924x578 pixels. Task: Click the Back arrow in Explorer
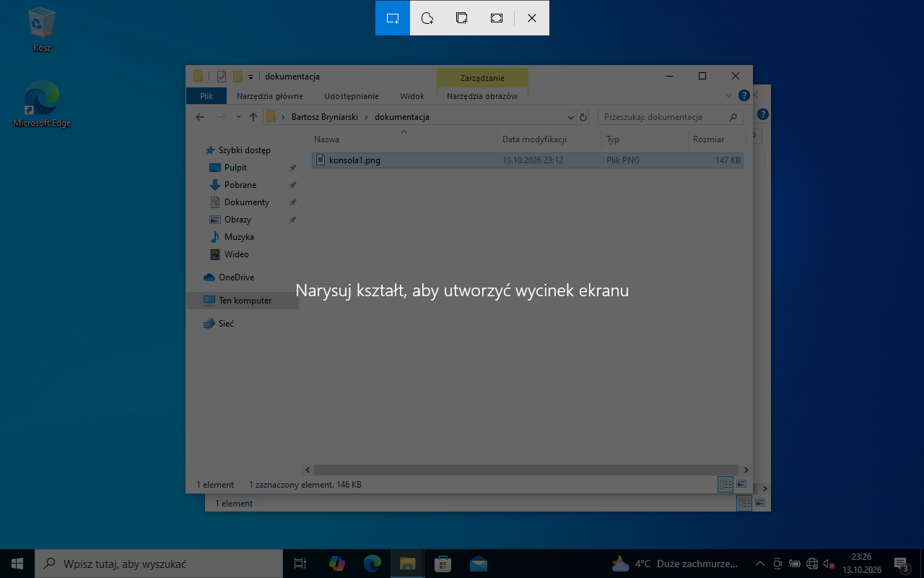pos(200,117)
